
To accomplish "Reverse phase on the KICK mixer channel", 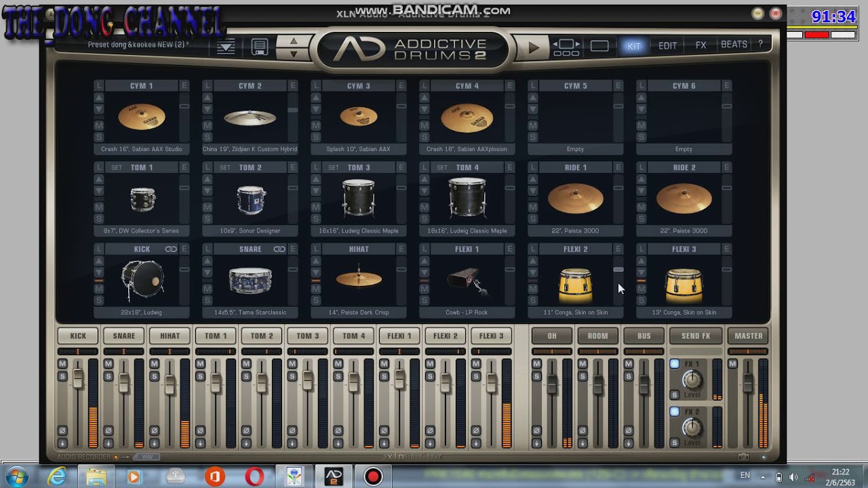I will (x=62, y=430).
